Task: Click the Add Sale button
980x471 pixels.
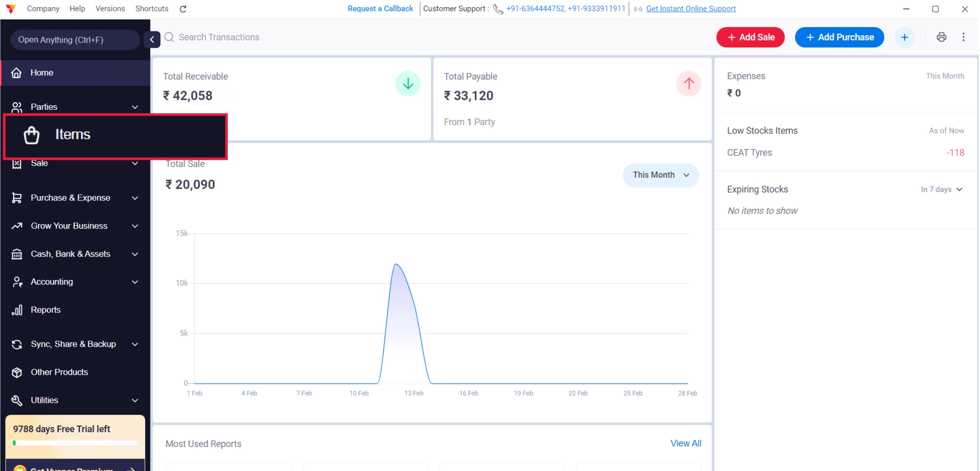Action: [750, 37]
